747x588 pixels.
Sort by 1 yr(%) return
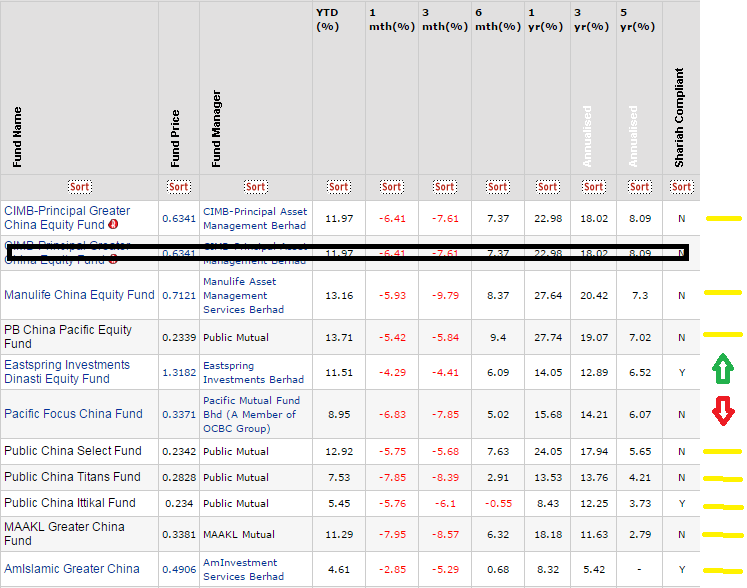pyautogui.click(x=547, y=187)
